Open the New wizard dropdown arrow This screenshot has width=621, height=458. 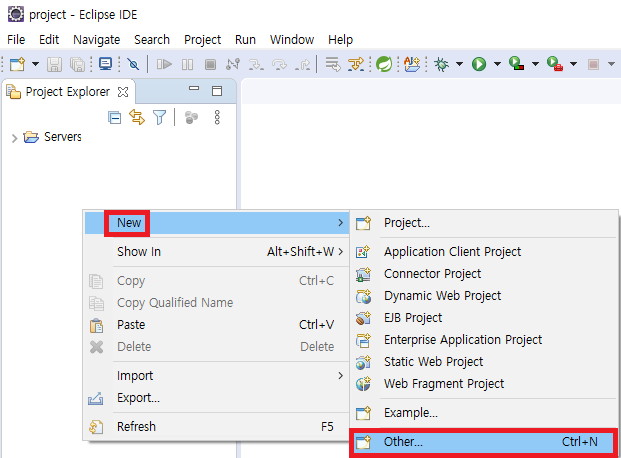35,64
